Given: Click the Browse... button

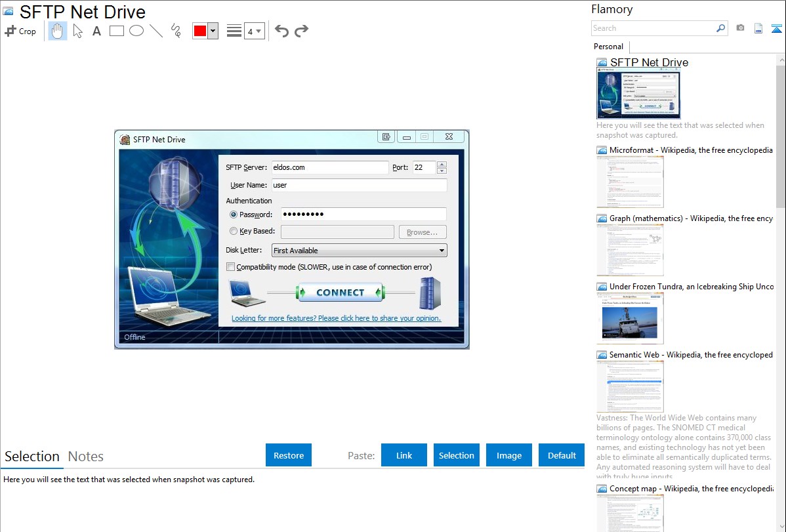Looking at the screenshot, I should (x=423, y=232).
